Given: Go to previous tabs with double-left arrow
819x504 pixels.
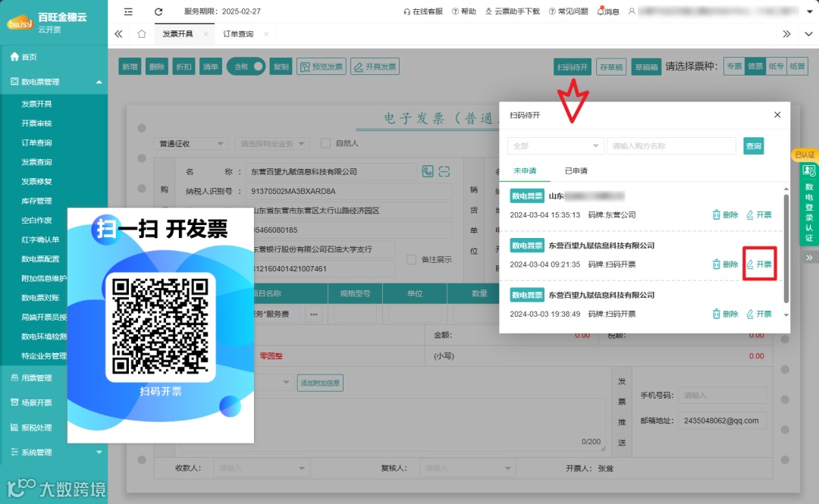Looking at the screenshot, I should coord(118,34).
